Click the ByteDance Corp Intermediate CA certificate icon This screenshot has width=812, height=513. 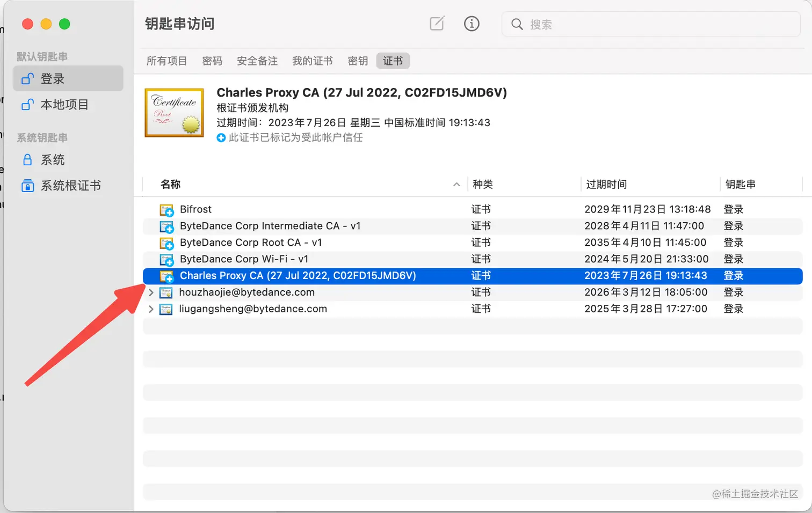point(167,226)
